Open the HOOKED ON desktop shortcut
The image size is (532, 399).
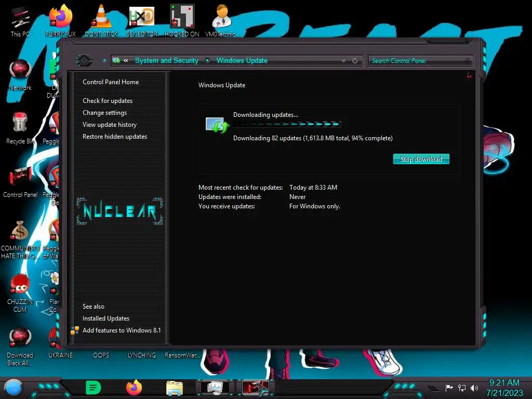pos(182,21)
